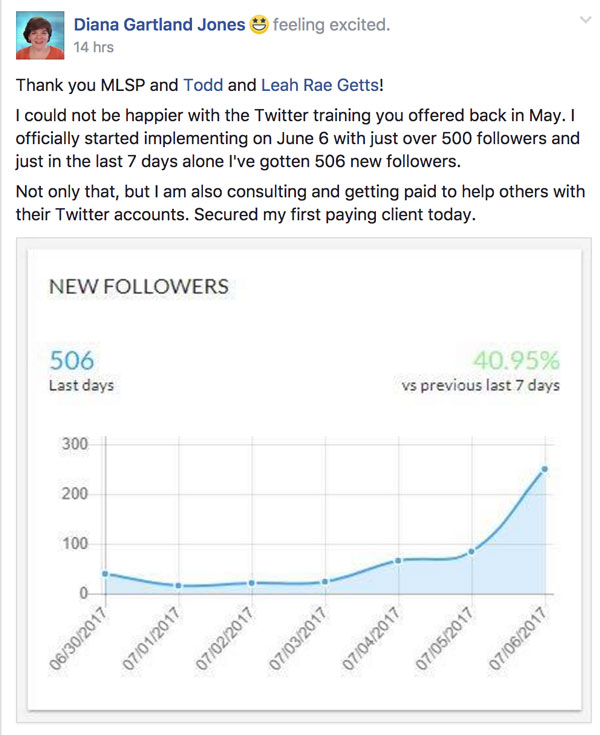Image resolution: width=600 pixels, height=735 pixels.
Task: Click the feeling excited status text
Action: (x=331, y=24)
